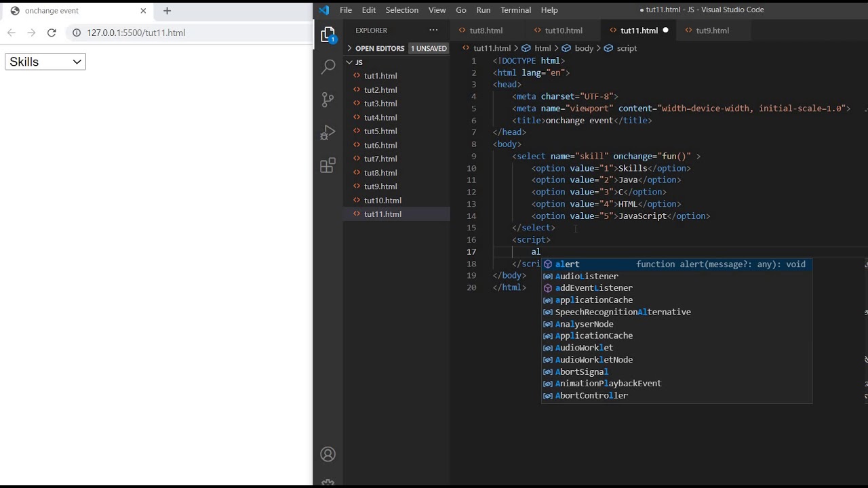Switch to the tut10.html editor tab

[x=564, y=30]
